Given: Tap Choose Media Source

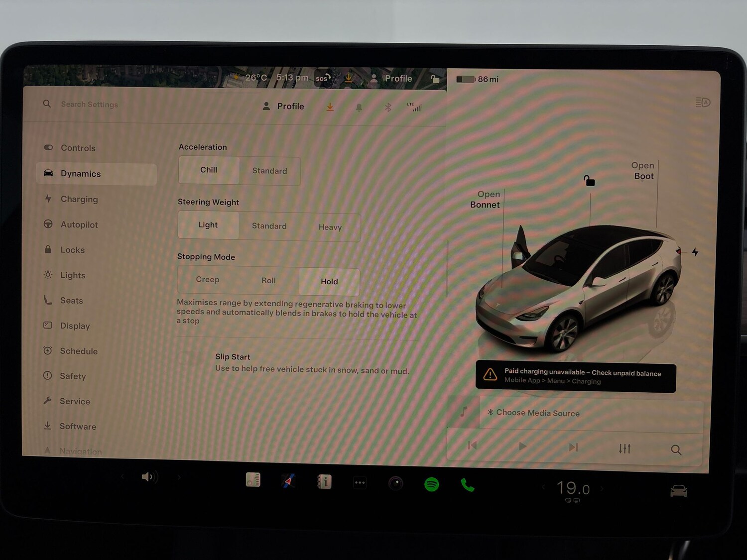Looking at the screenshot, I should pos(533,413).
